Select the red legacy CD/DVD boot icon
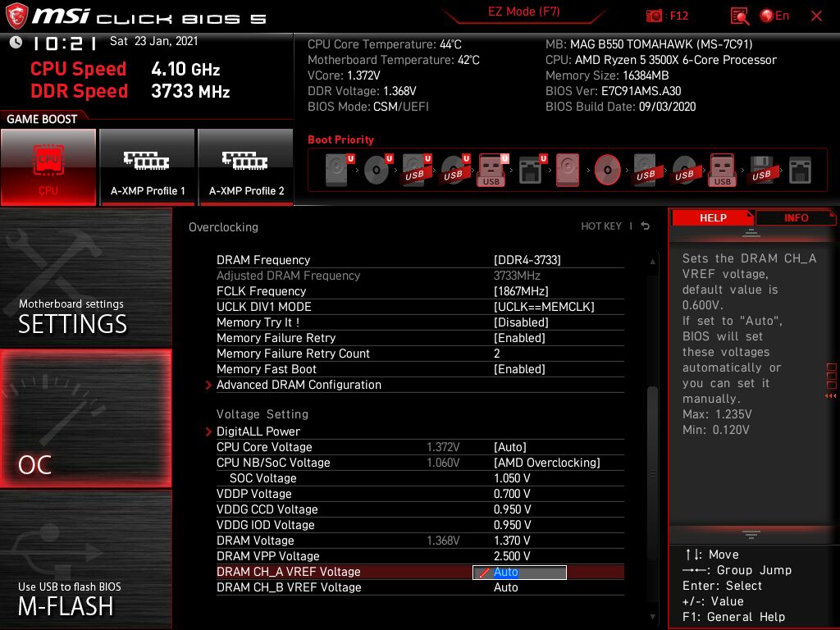 click(608, 170)
